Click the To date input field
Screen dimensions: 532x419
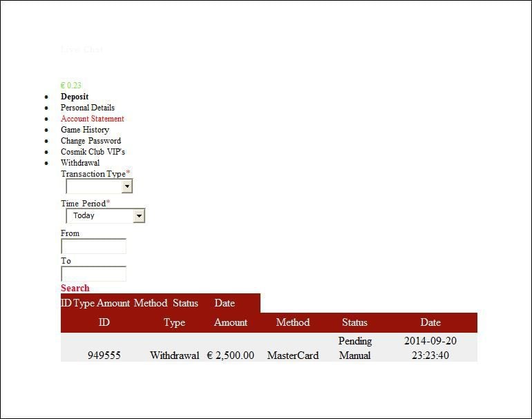[x=93, y=273]
